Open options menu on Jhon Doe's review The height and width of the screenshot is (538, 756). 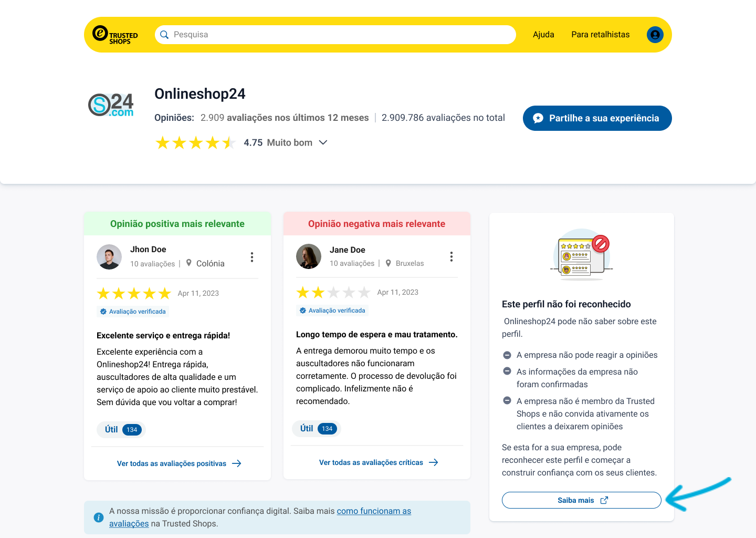(252, 257)
